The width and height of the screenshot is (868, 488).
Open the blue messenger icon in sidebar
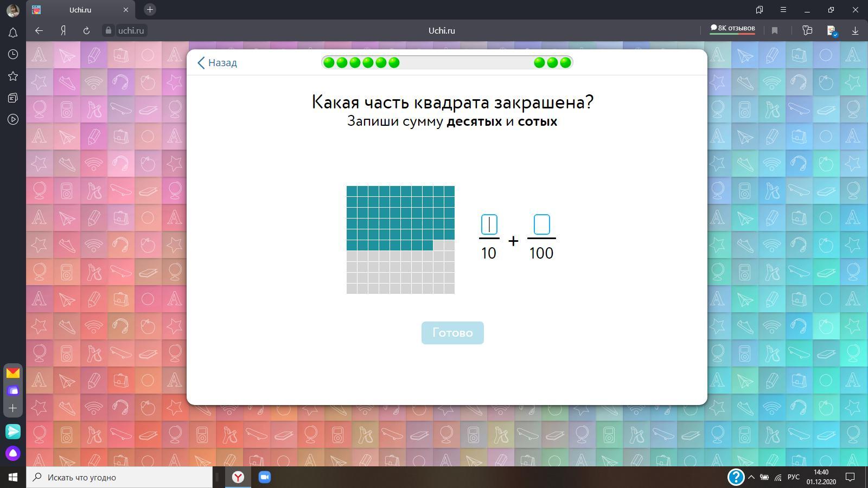[13, 431]
